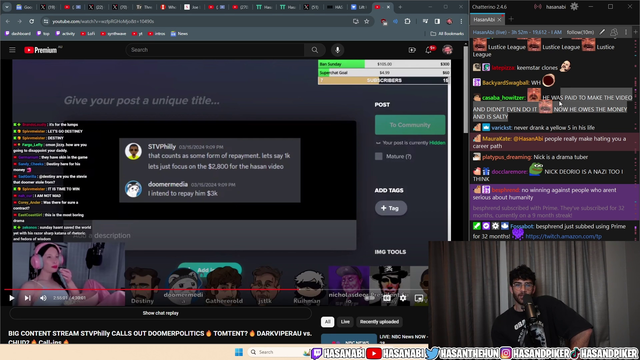Image resolution: width=640 pixels, height=360 pixels.
Task: Select the Recently uploaded filter chip
Action: 379,322
